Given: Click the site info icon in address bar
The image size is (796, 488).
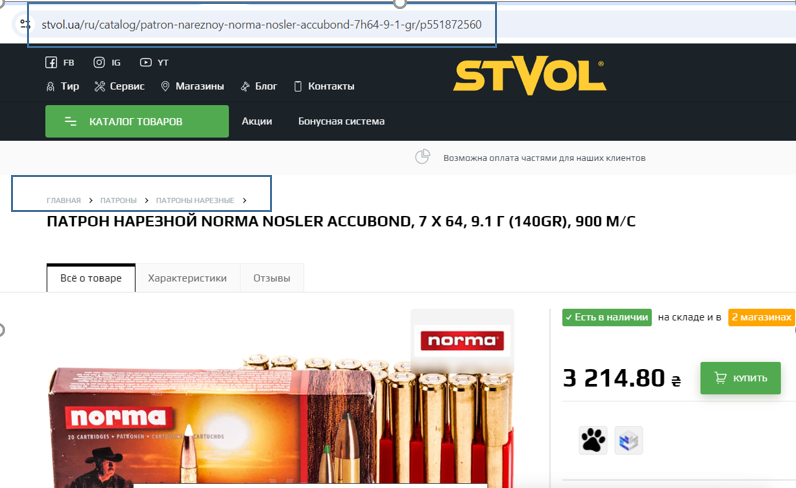Looking at the screenshot, I should [26, 24].
